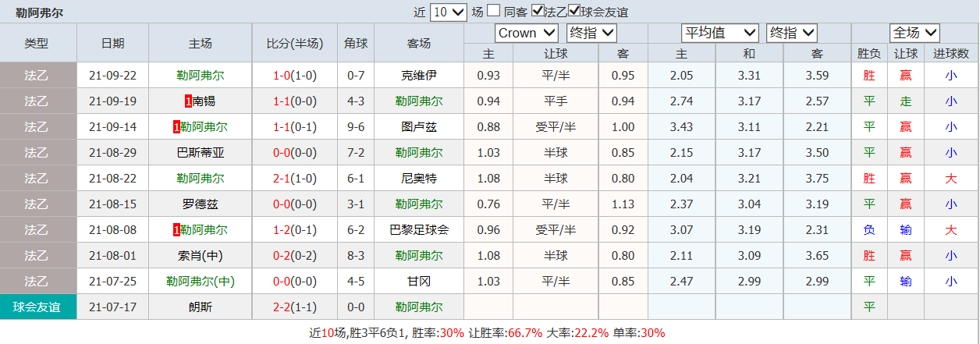Image resolution: width=980 pixels, height=344 pixels.
Task: Open home team 罗德兹
Action: pyautogui.click(x=201, y=204)
